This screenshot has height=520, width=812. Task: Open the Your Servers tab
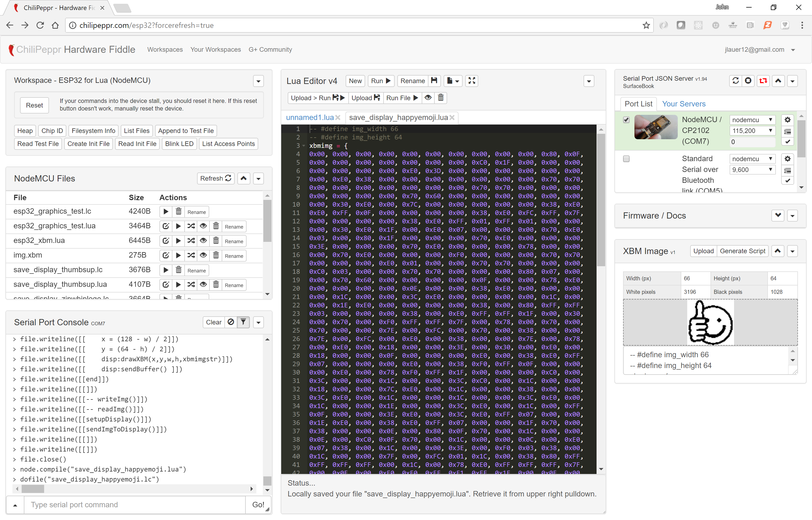coord(683,104)
